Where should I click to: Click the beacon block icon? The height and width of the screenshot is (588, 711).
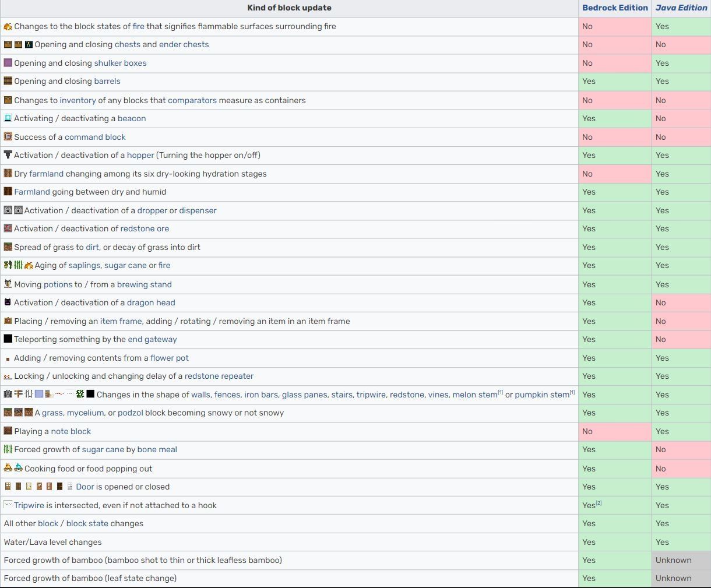[x=8, y=118]
